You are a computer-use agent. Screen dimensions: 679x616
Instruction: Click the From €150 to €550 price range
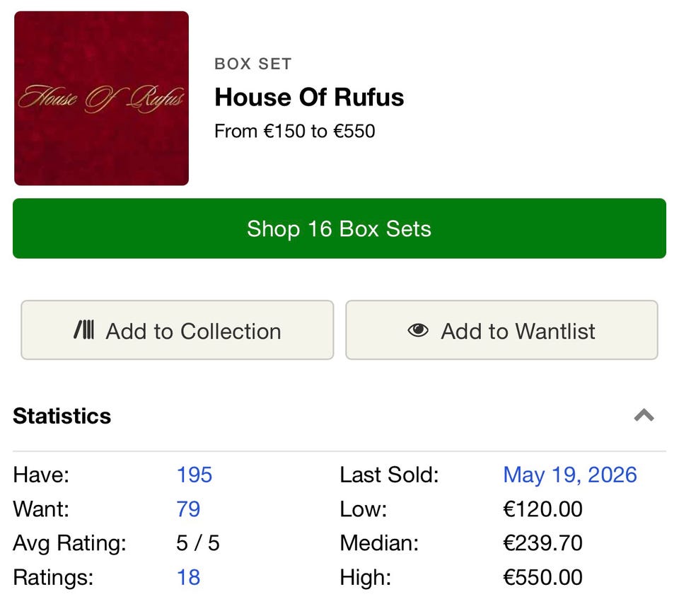pos(294,131)
